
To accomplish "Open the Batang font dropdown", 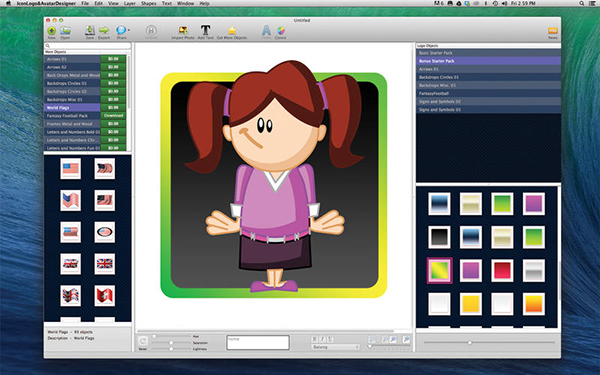I will tap(336, 347).
